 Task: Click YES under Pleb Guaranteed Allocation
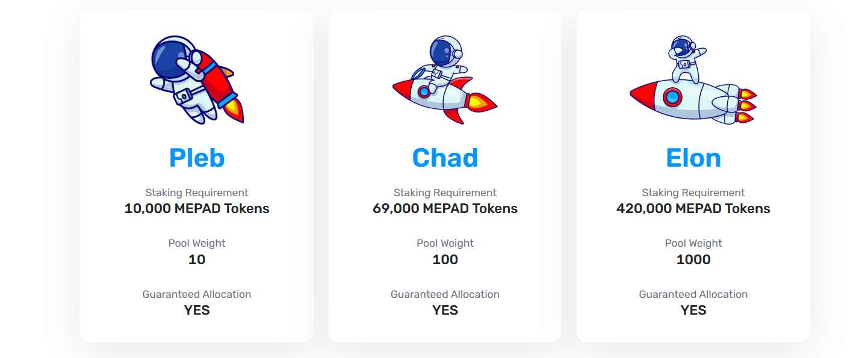coord(197,310)
